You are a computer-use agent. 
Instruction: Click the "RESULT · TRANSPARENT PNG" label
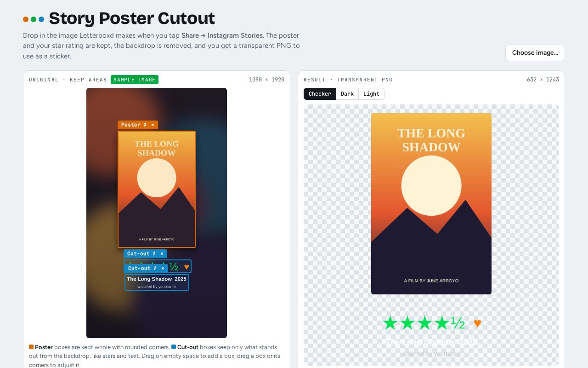[348, 80]
